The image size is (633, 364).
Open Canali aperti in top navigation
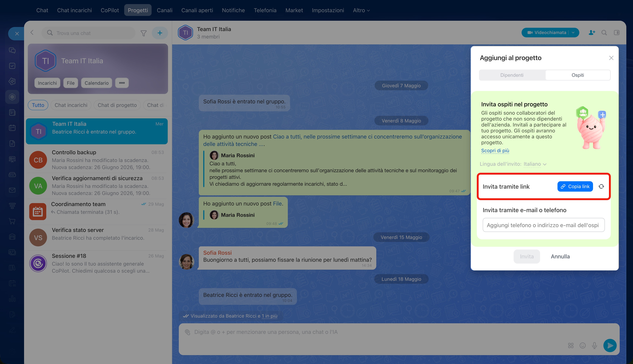(x=197, y=10)
